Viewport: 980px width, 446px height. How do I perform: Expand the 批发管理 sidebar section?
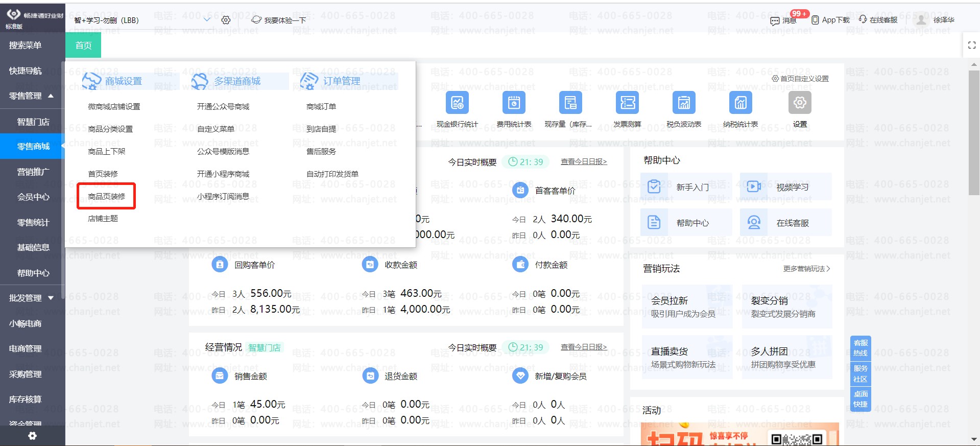tap(51, 298)
